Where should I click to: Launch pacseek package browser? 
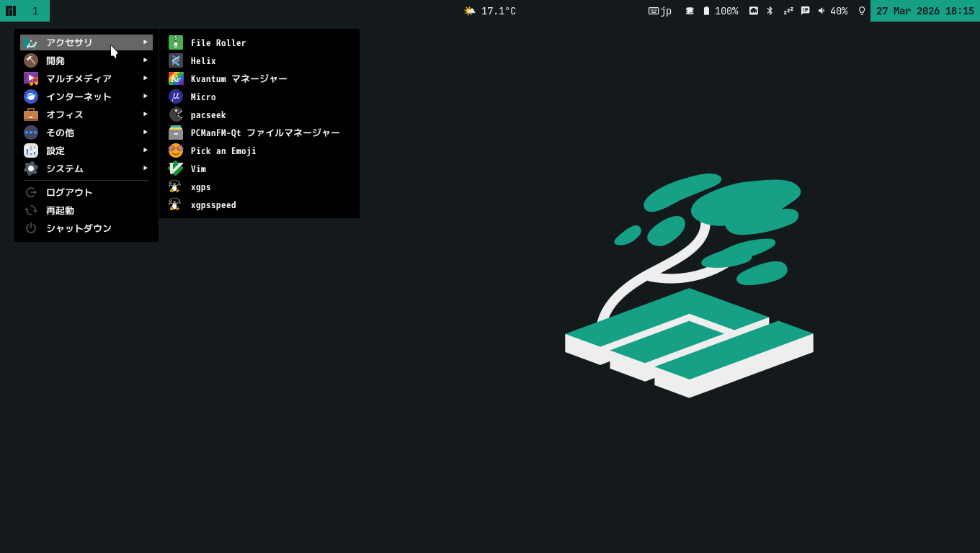[x=208, y=115]
